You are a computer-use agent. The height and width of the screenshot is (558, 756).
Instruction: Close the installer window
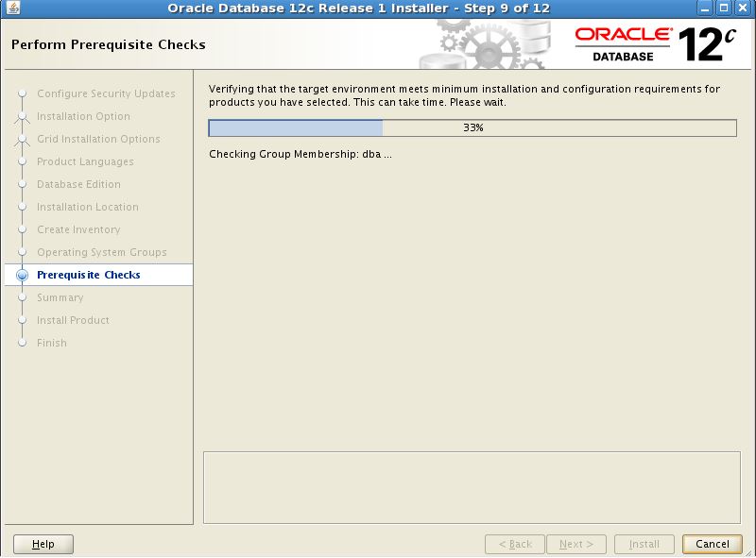(x=743, y=8)
